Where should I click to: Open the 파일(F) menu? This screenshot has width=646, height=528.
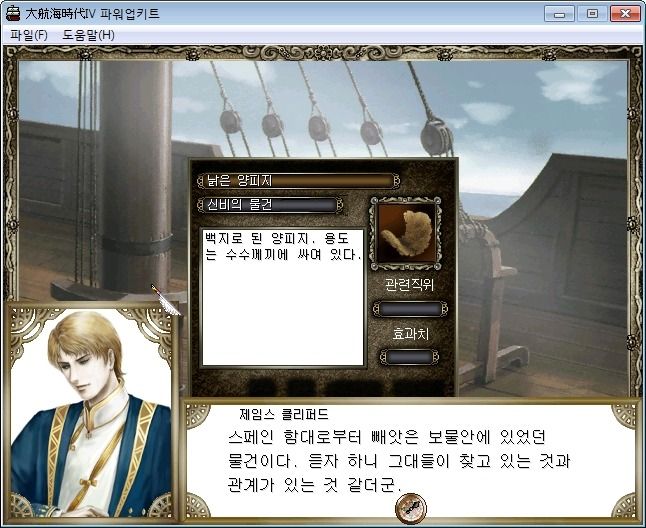[29, 35]
